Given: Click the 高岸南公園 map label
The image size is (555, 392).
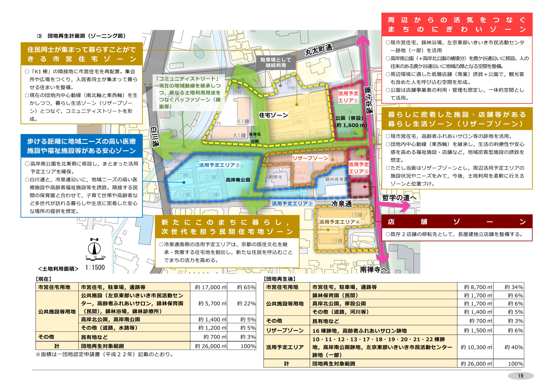Looking at the screenshot, I should coord(238,180).
